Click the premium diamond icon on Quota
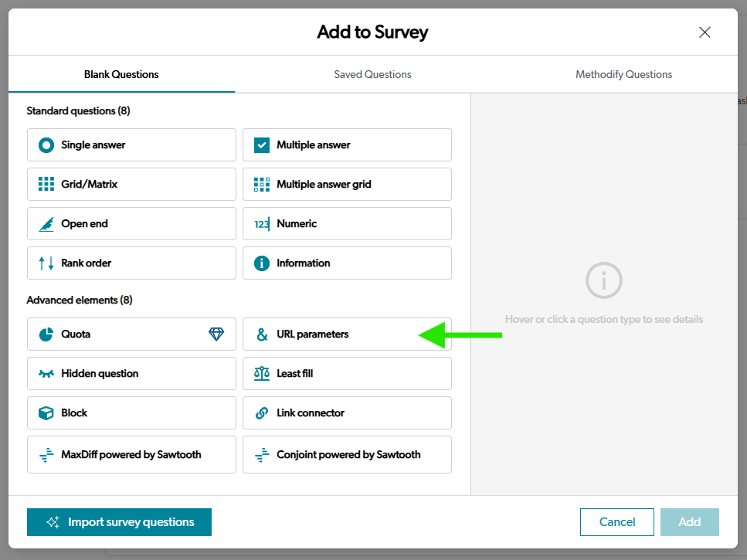This screenshot has width=747, height=560. tap(216, 334)
